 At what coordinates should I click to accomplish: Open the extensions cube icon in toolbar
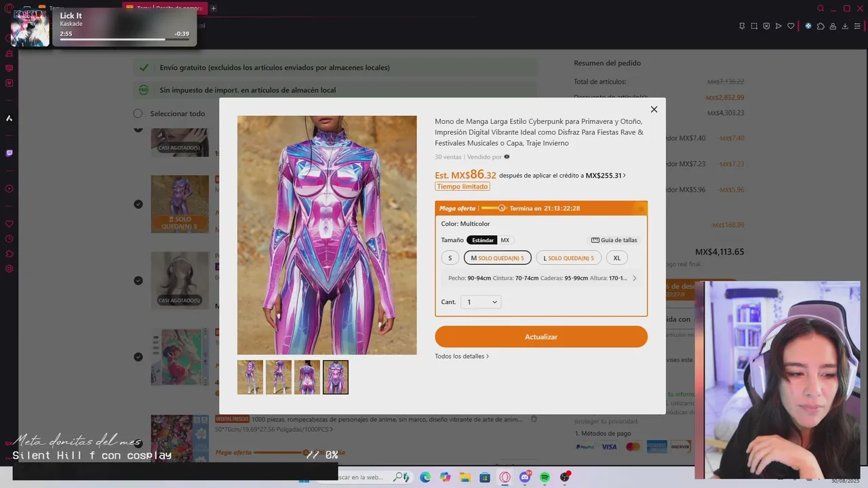coord(821,26)
